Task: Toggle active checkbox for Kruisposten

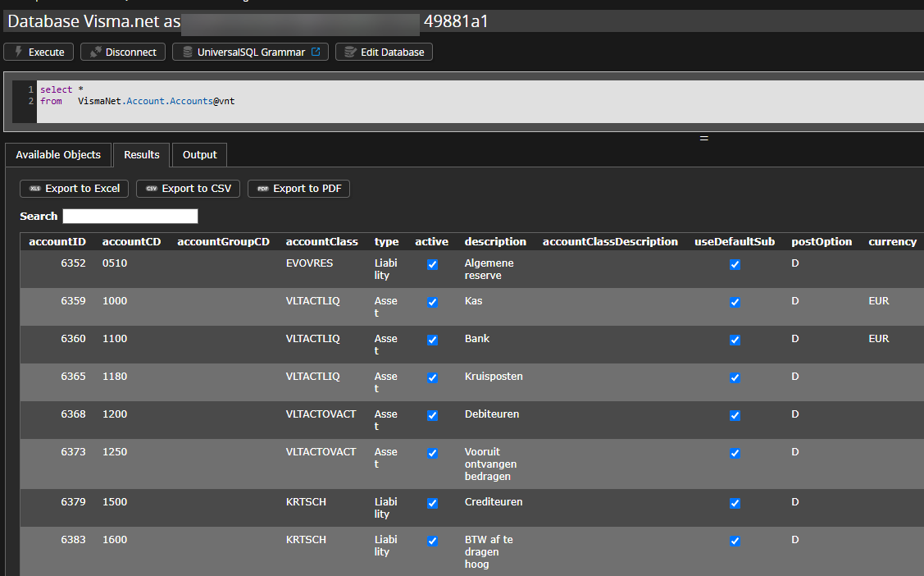Action: coord(433,377)
